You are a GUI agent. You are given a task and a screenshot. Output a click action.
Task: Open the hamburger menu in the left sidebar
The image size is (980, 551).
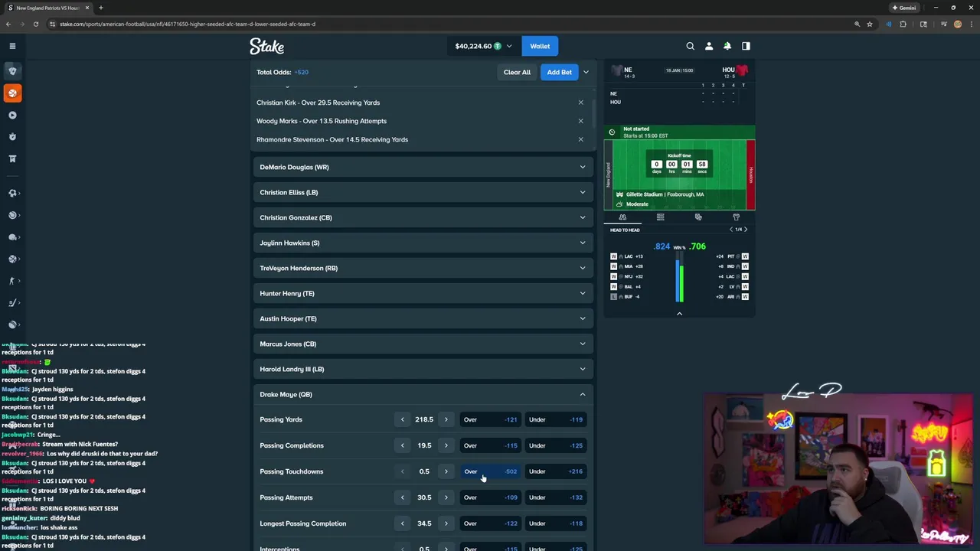click(x=12, y=46)
